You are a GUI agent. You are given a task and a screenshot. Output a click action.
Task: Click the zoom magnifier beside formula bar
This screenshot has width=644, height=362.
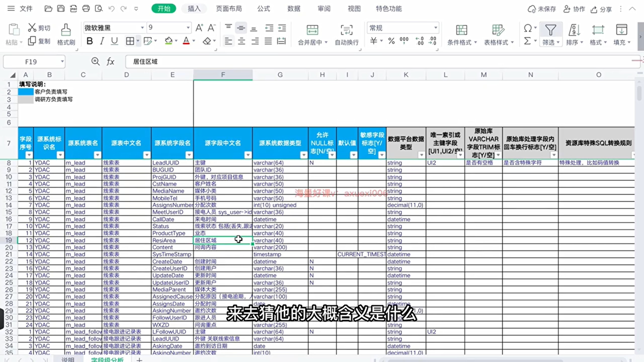[x=95, y=61]
